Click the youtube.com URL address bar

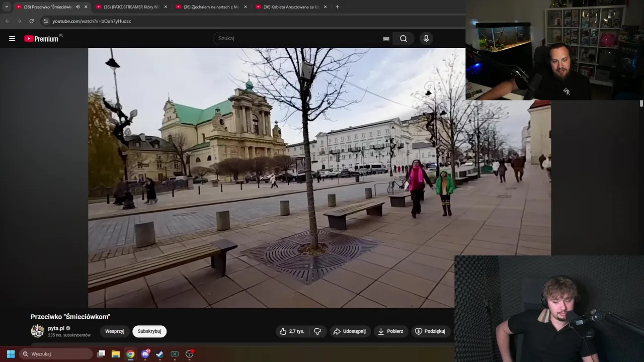[x=92, y=21]
